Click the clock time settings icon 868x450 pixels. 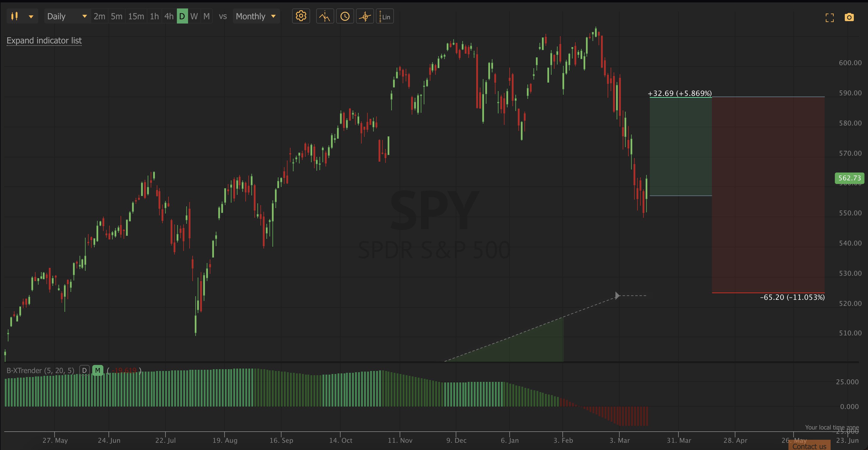click(x=345, y=16)
